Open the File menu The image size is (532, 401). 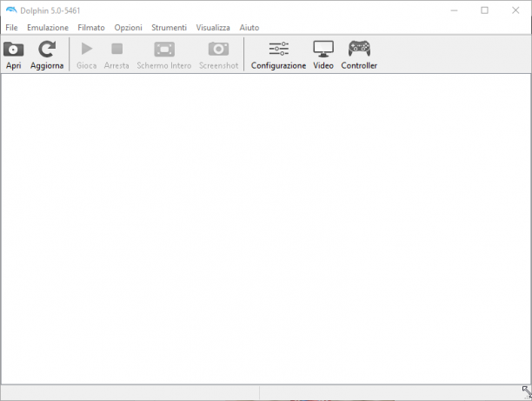[x=11, y=28]
